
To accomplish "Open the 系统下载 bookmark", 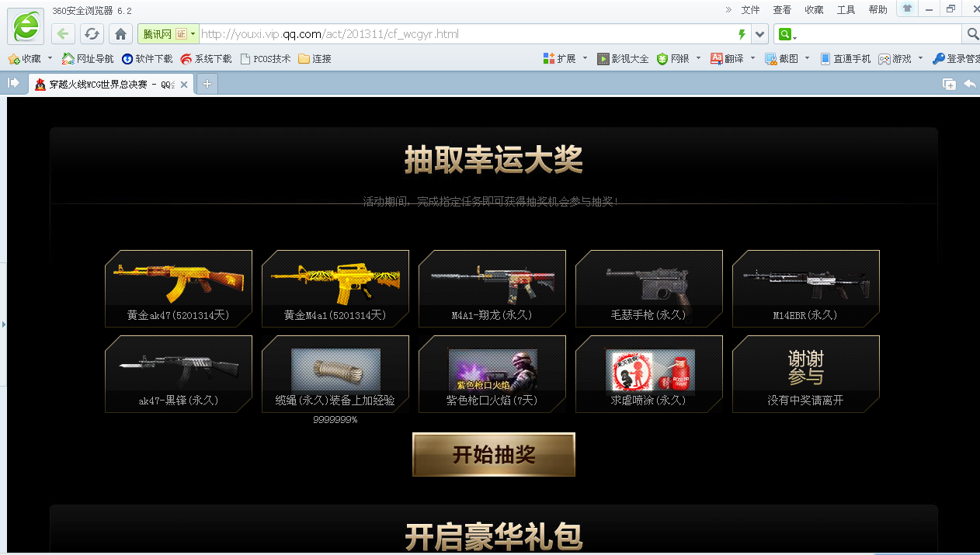I will click(206, 58).
